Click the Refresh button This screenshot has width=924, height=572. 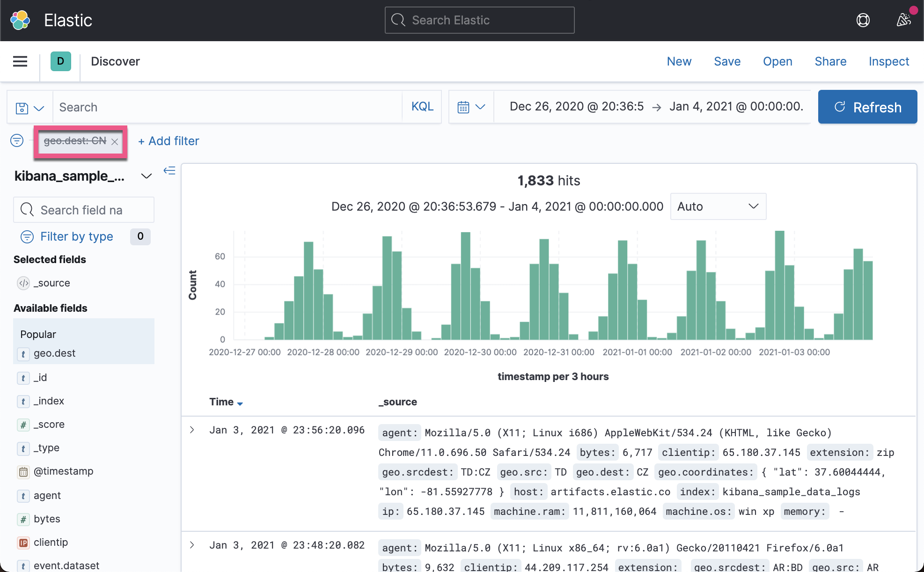pyautogui.click(x=867, y=107)
